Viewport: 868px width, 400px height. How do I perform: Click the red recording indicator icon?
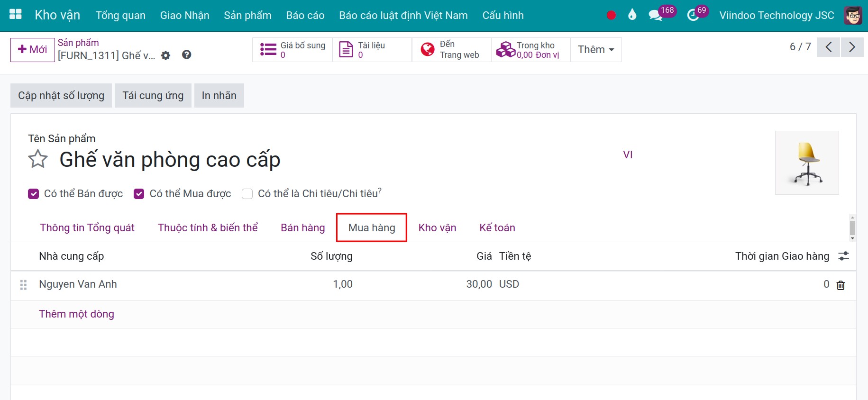click(x=611, y=15)
